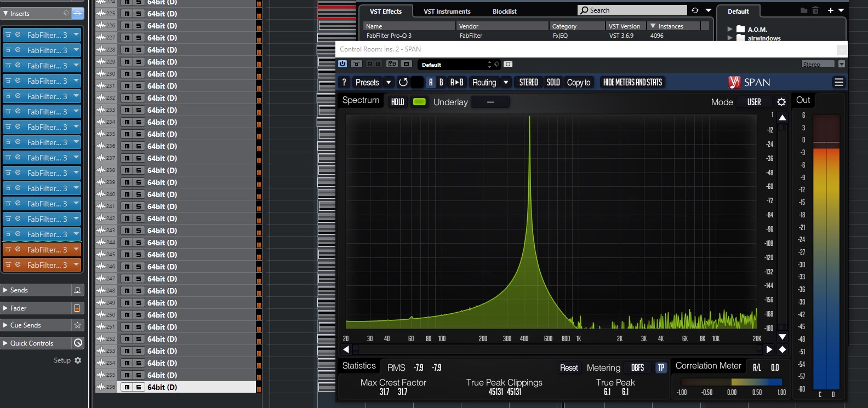Open Setup with the gear icon
This screenshot has width=868, height=408.
[x=78, y=360]
